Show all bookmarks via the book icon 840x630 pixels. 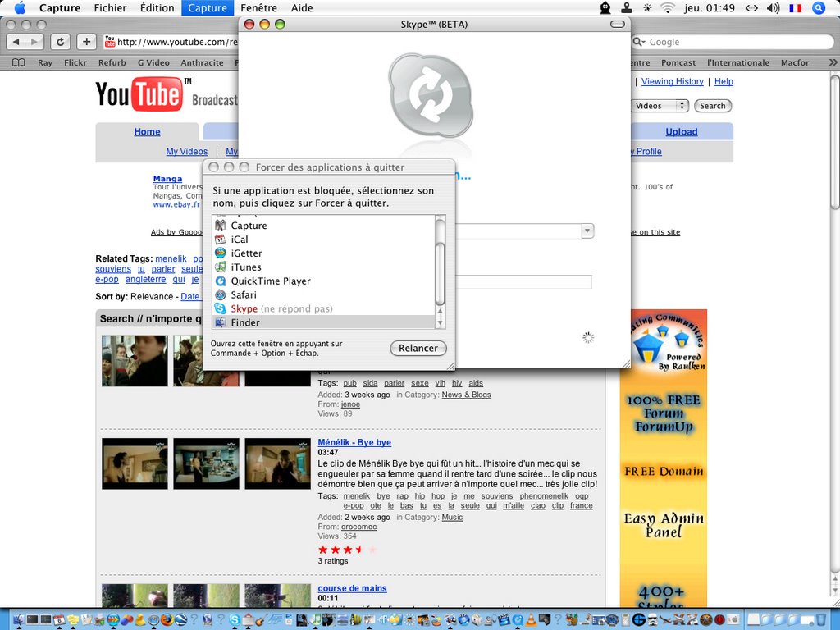click(18, 62)
